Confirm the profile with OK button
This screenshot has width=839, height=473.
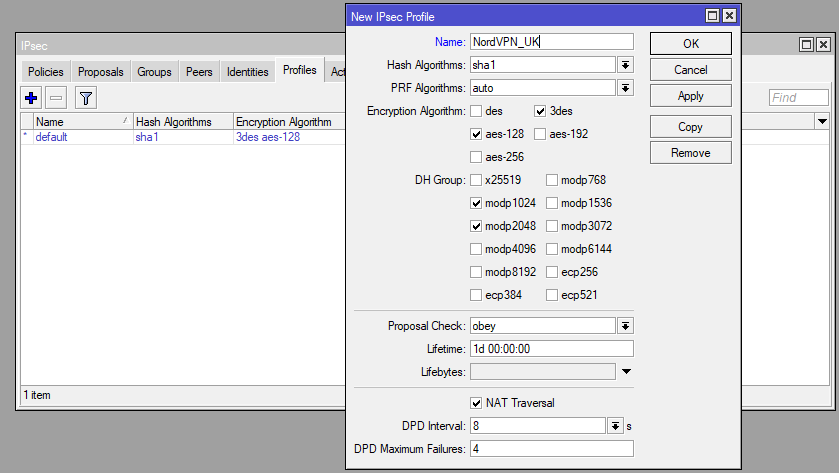click(691, 44)
